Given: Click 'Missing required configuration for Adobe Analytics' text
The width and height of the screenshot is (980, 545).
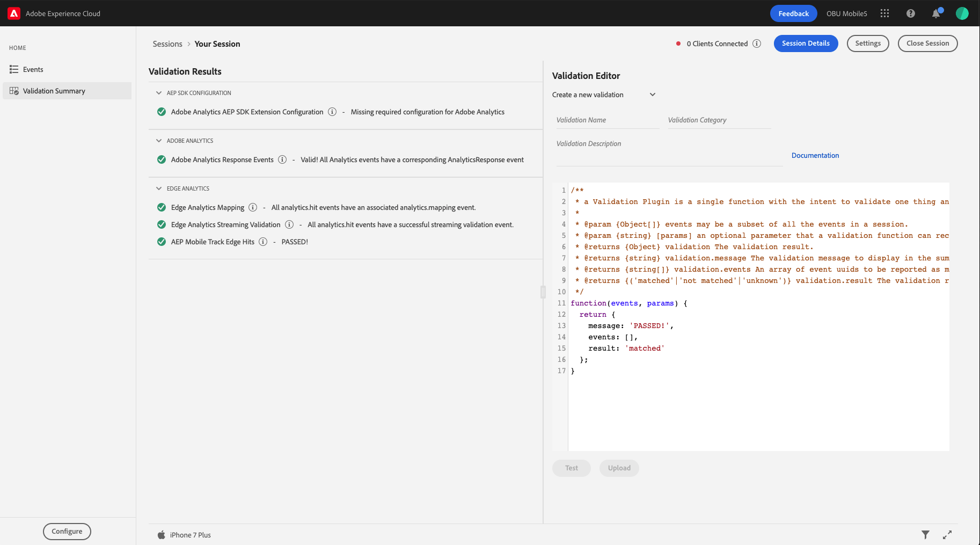Looking at the screenshot, I should click(428, 112).
